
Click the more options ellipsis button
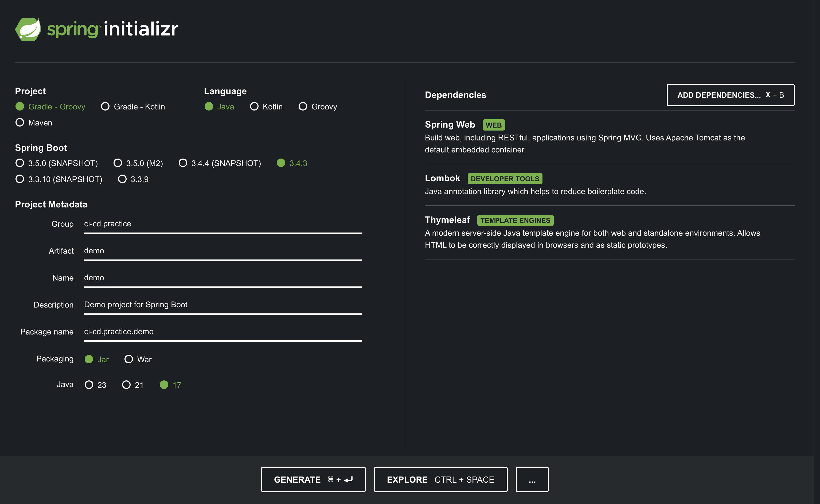[532, 479]
